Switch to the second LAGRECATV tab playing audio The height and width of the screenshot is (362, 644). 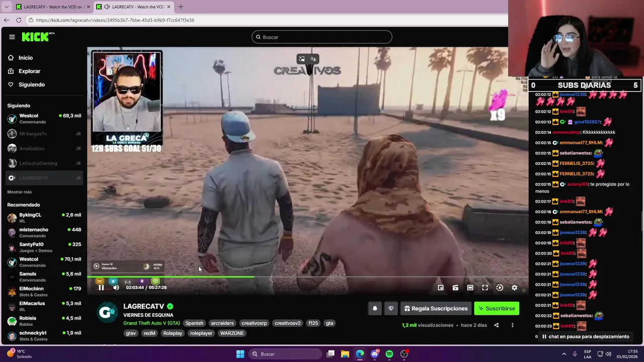133,7
